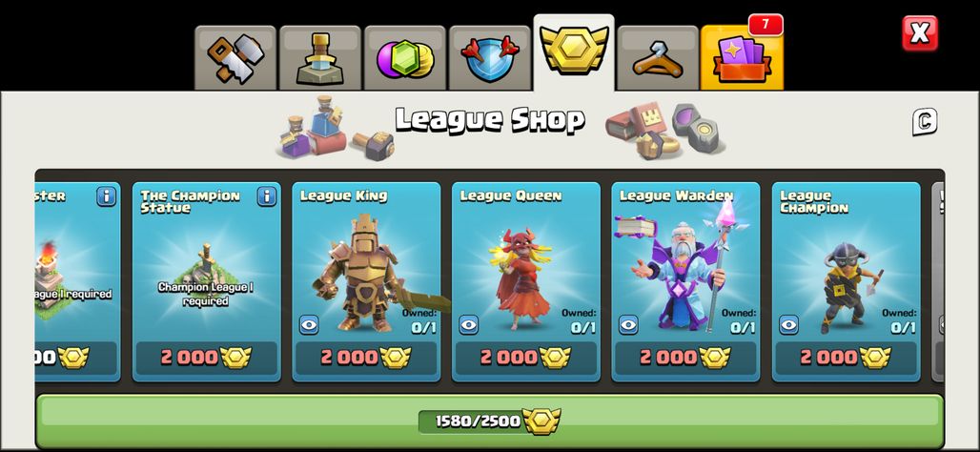980x452 pixels.
Task: Buy League Champion for 2 000 medals
Action: (847, 358)
